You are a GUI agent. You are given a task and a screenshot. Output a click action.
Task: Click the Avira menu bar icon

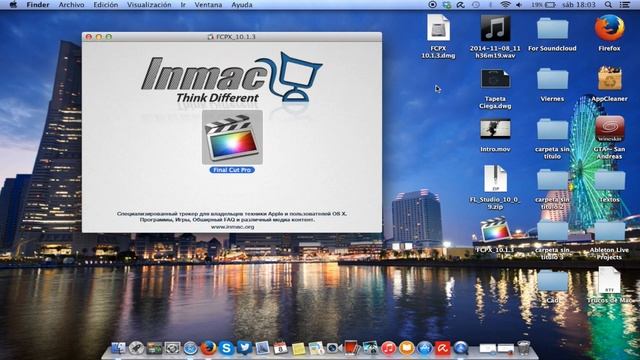point(460,5)
